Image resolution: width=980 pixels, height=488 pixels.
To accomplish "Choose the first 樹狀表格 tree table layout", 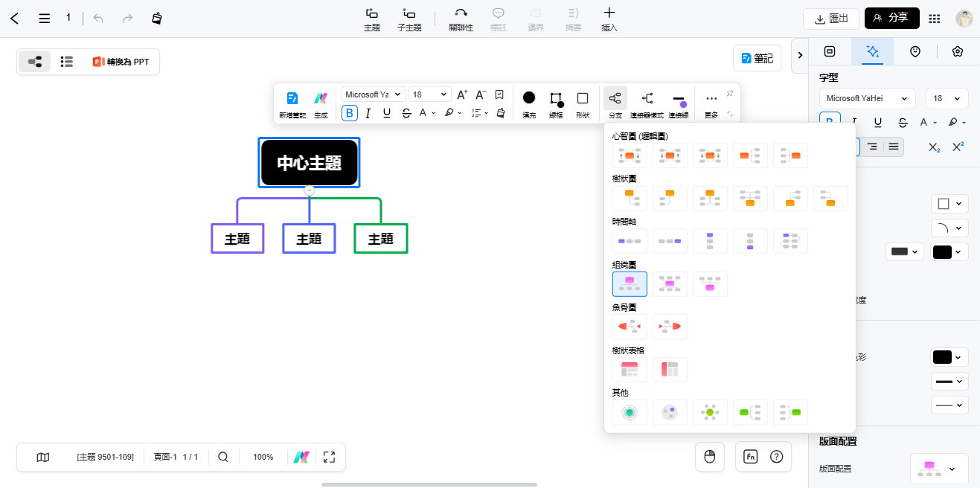I will point(630,370).
